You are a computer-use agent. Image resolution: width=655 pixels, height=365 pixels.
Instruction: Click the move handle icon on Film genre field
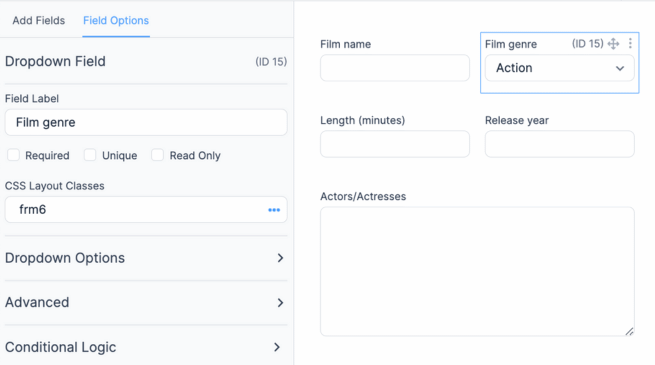613,44
